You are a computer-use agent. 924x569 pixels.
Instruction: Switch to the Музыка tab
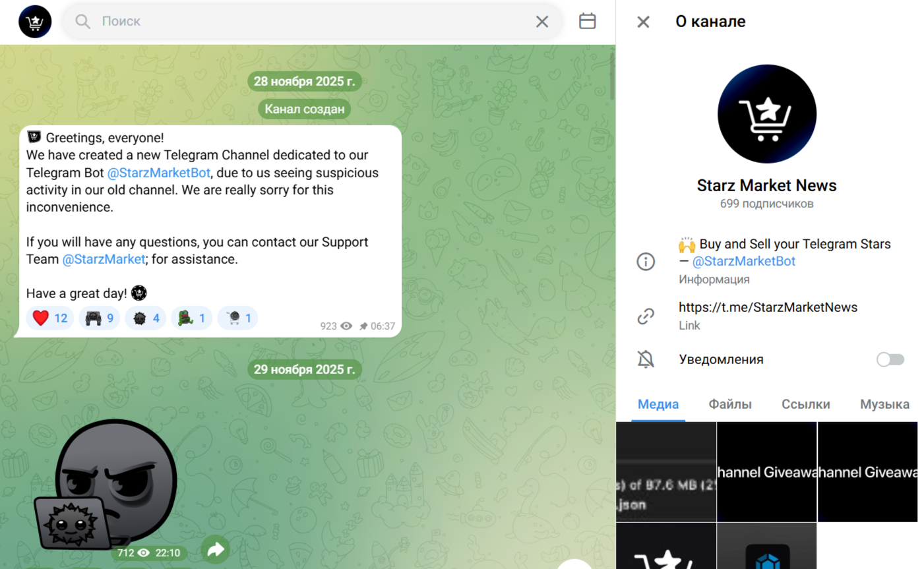[x=884, y=404]
